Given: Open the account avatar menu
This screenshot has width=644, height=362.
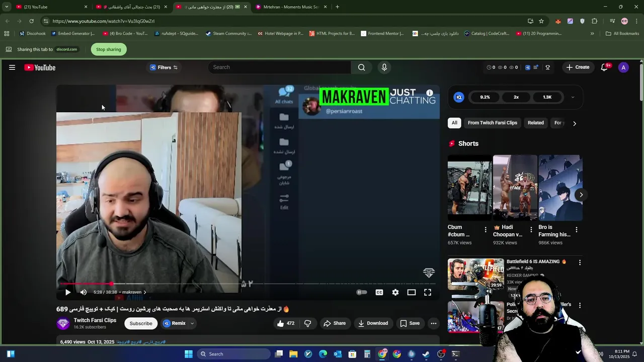Looking at the screenshot, I should pyautogui.click(x=623, y=67).
